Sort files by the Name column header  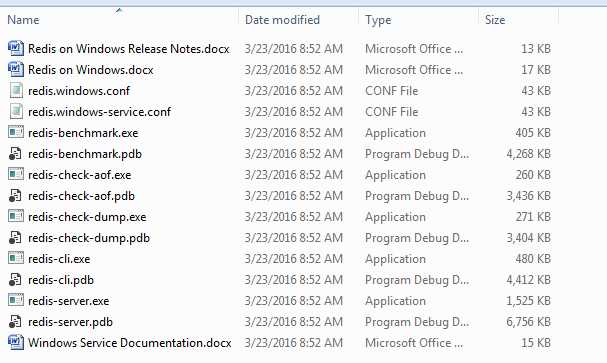23,20
